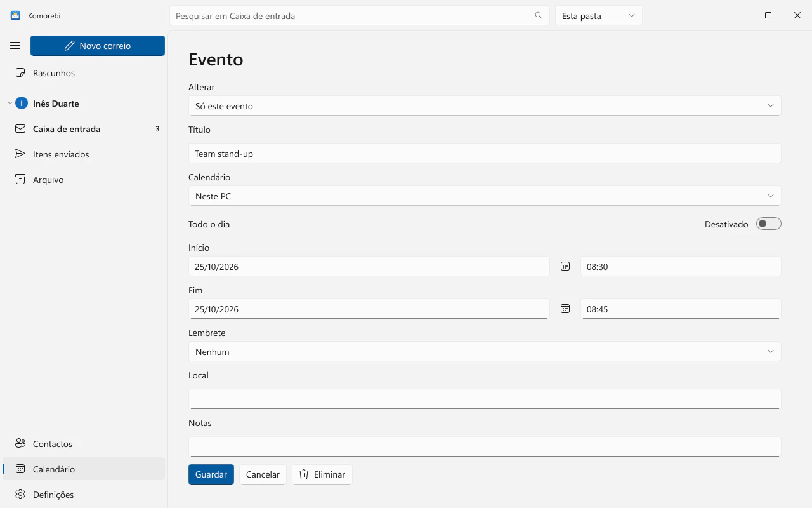Click the Caixa de entrada envelope icon
Image resolution: width=812 pixels, height=508 pixels.
click(20, 129)
